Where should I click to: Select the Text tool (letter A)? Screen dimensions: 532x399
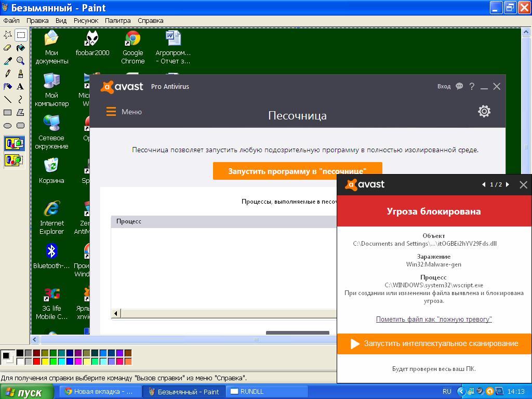(21, 87)
